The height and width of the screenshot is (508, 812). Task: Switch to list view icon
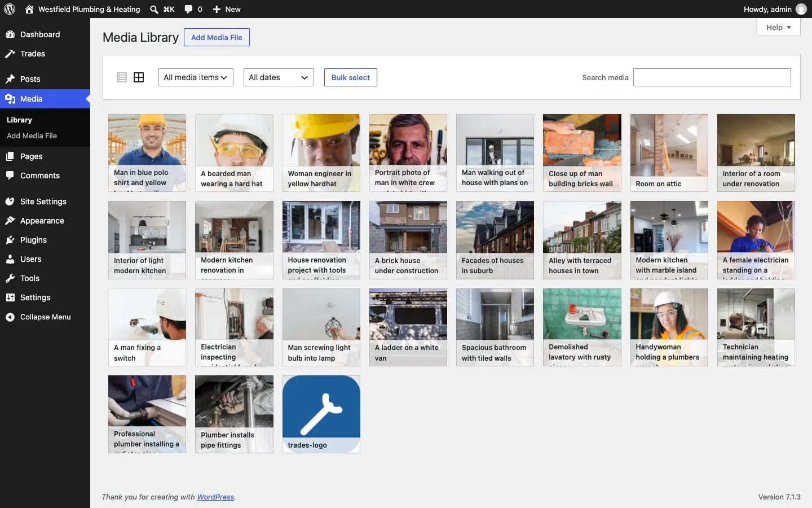(x=122, y=77)
